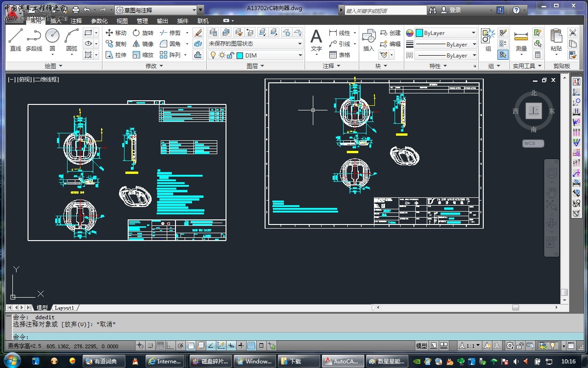Choose the Fillet (圆角) command
588x368 pixels.
(x=170, y=44)
